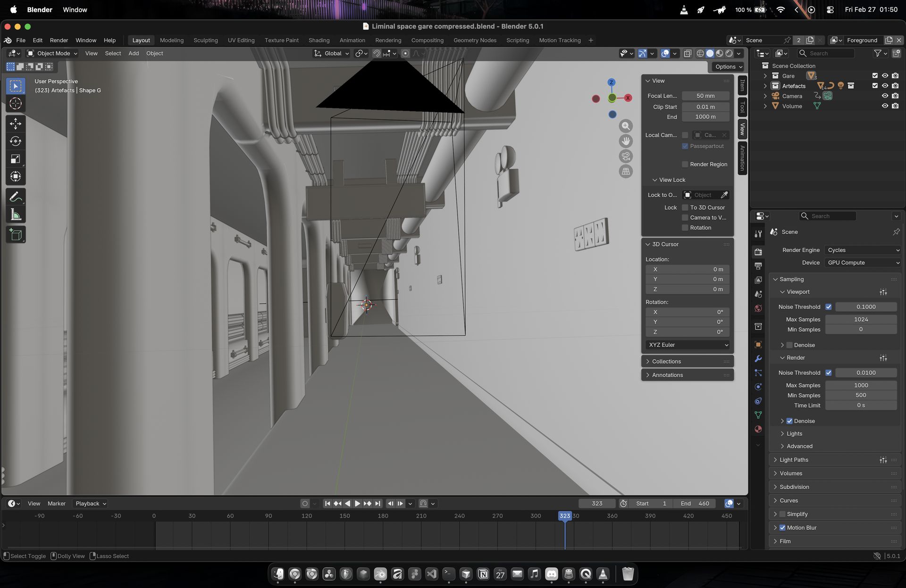Enable the Render Region checkbox
Image resolution: width=906 pixels, height=588 pixels.
[685, 164]
